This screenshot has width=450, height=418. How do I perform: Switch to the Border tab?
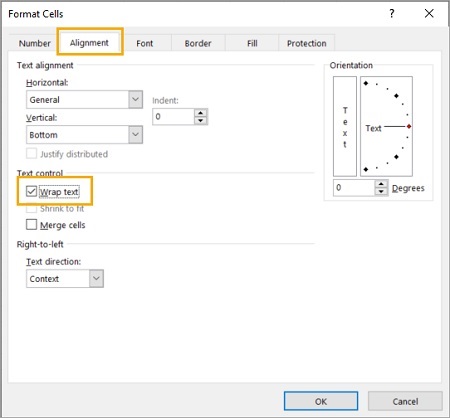pos(198,43)
